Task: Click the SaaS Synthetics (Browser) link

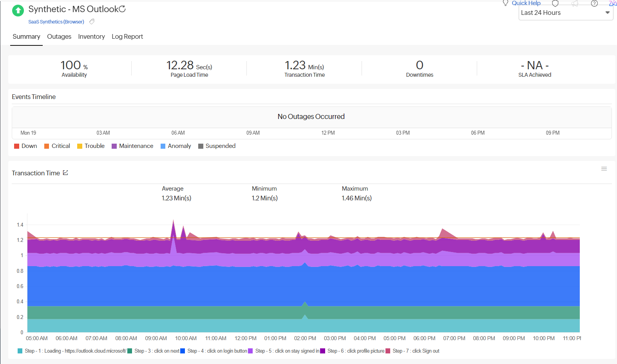Action: click(56, 22)
